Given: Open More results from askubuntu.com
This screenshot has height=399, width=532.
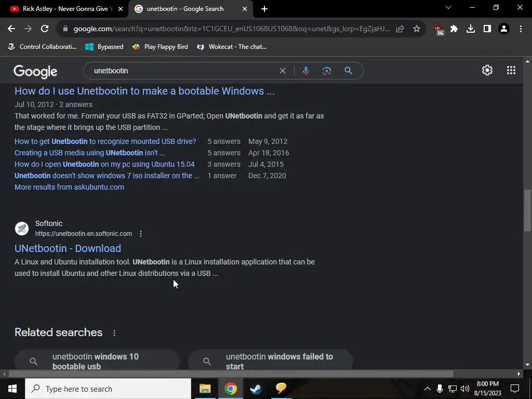Looking at the screenshot, I should tap(69, 187).
